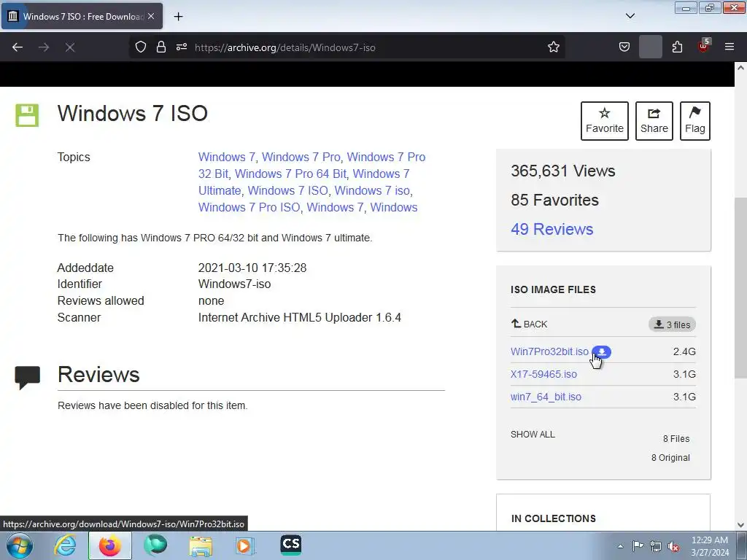Click the blue download icon beside Win7Pro32bit.iso
Image resolution: width=747 pixels, height=560 pixels.
[x=602, y=351]
